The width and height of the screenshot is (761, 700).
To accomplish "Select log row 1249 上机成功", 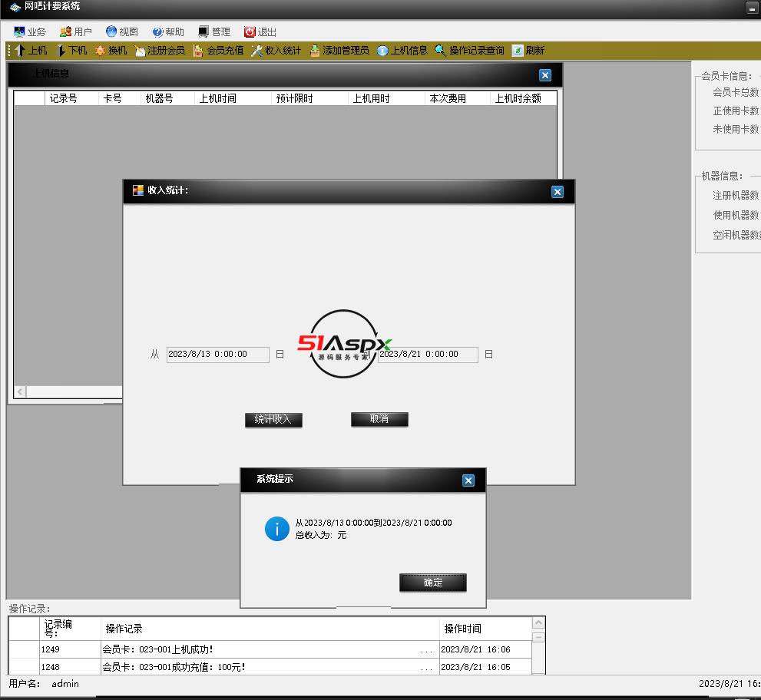I will pos(270,649).
